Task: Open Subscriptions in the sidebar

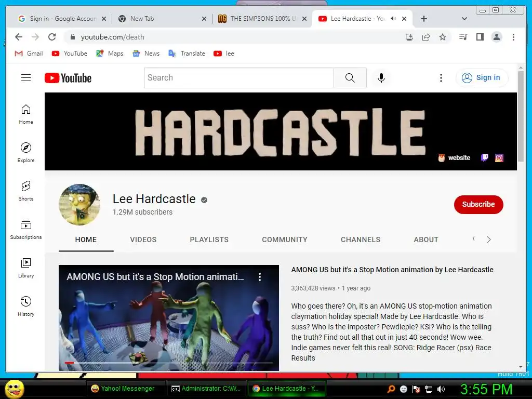Action: (26, 230)
